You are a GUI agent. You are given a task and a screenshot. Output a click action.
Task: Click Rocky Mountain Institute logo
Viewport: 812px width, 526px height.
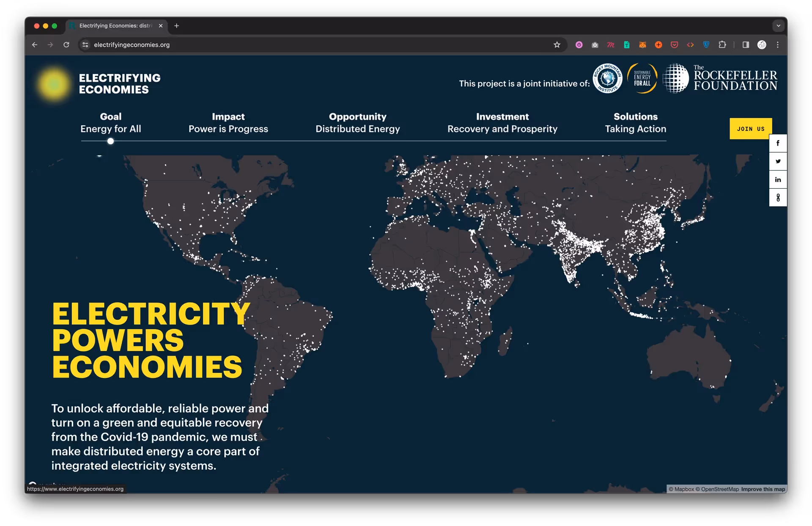[607, 78]
